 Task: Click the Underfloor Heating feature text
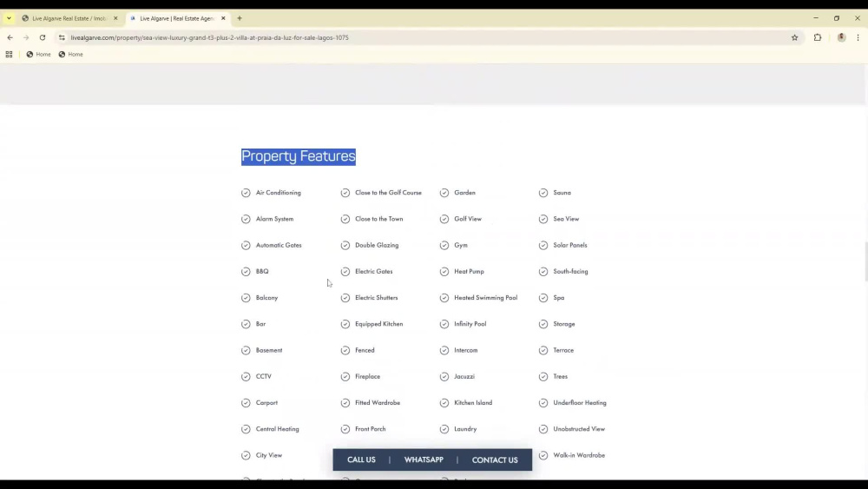point(580,403)
